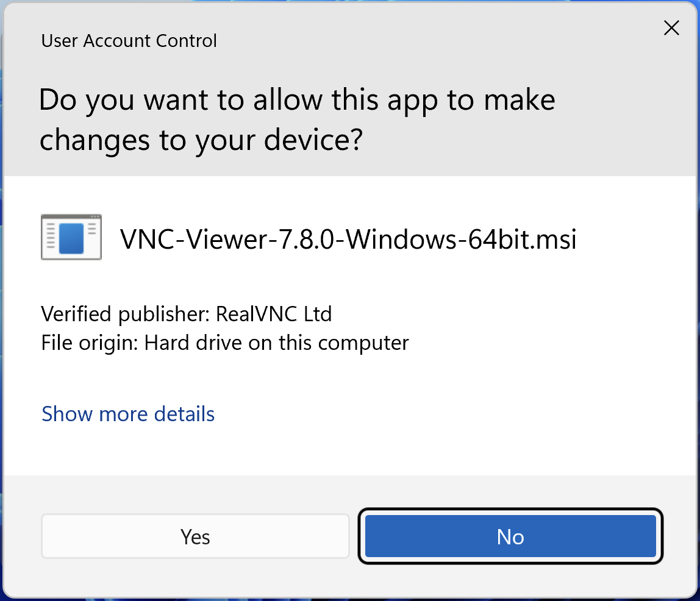
Task: Click the Verified publisher: RealVNC Ltd text
Action: click(187, 314)
